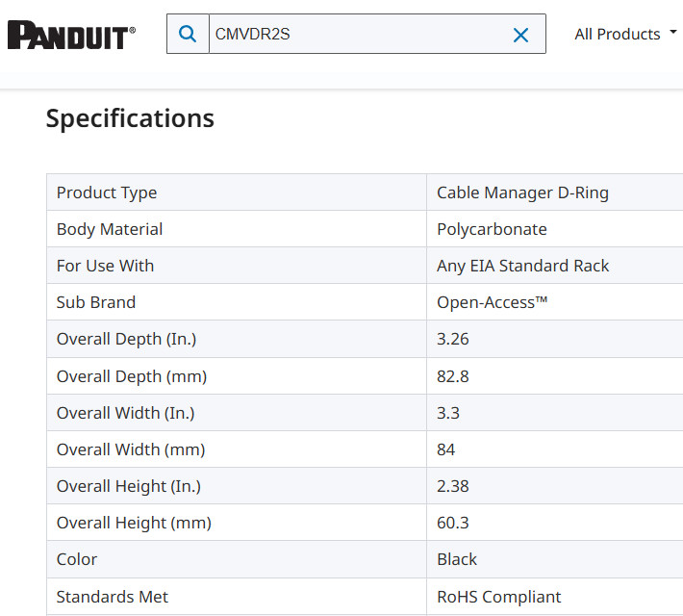This screenshot has height=616, width=683.
Task: Select the 'Standards Met' label
Action: click(112, 598)
